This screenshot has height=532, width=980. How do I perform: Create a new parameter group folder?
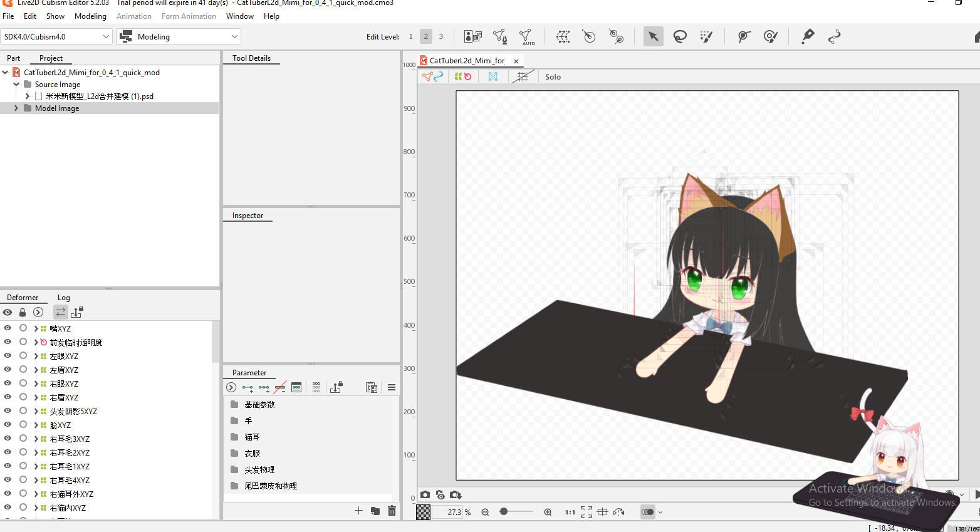pyautogui.click(x=375, y=511)
